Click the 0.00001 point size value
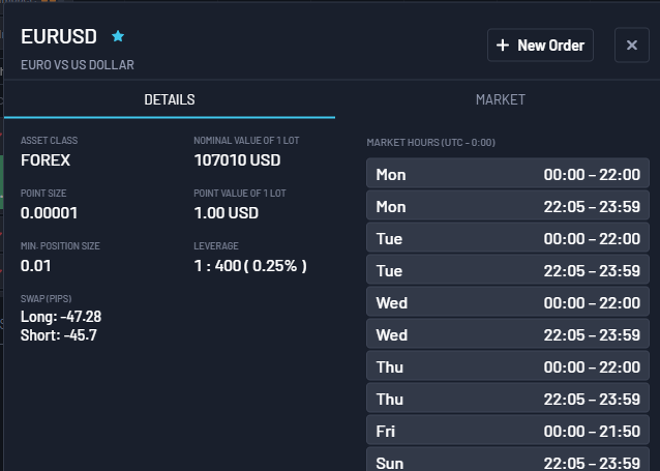Screen dimensions: 660x471 [49, 213]
